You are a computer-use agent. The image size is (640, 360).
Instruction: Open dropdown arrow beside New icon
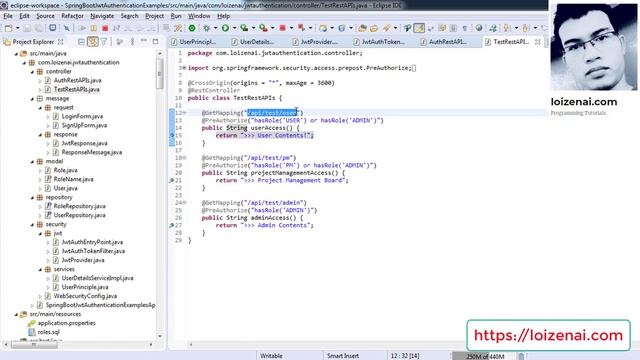pyautogui.click(x=18, y=28)
